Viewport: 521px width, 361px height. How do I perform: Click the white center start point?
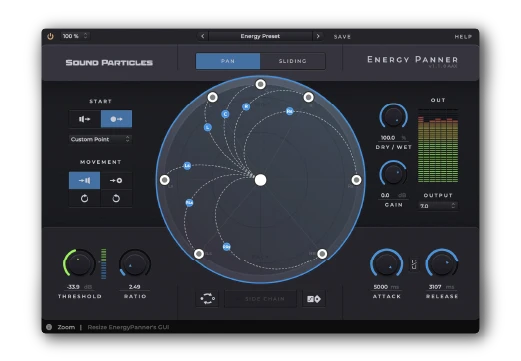pyautogui.click(x=260, y=180)
